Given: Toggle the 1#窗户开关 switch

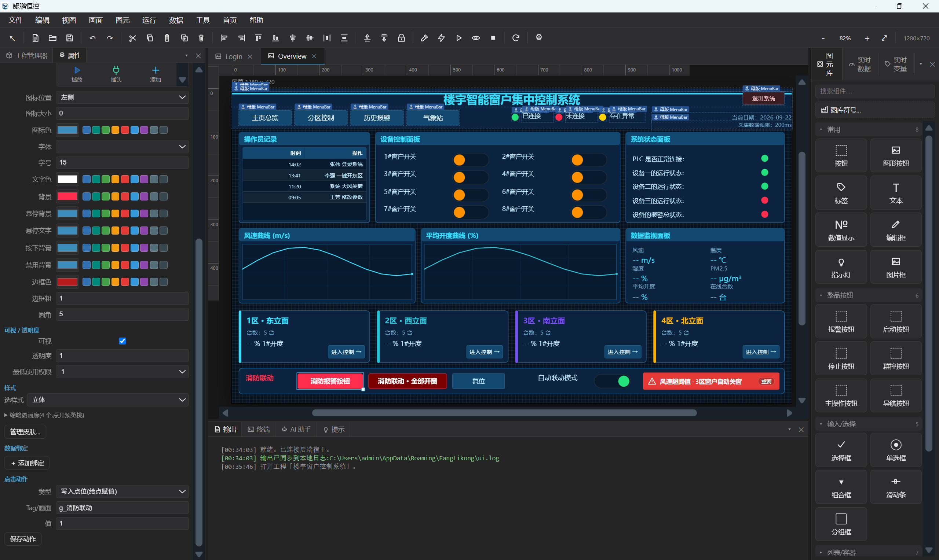Looking at the screenshot, I should point(471,160).
